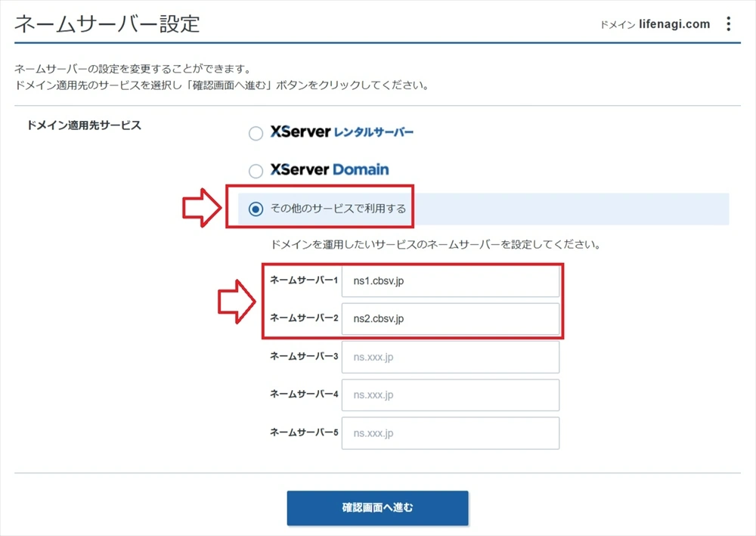The width and height of the screenshot is (756, 536).
Task: Click the ns2.cbsv.jp entered value
Action: 378,318
